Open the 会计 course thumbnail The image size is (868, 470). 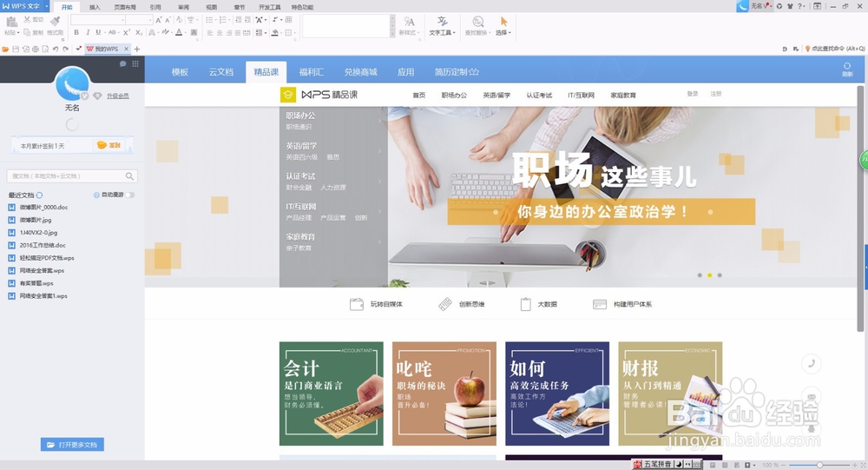point(331,394)
